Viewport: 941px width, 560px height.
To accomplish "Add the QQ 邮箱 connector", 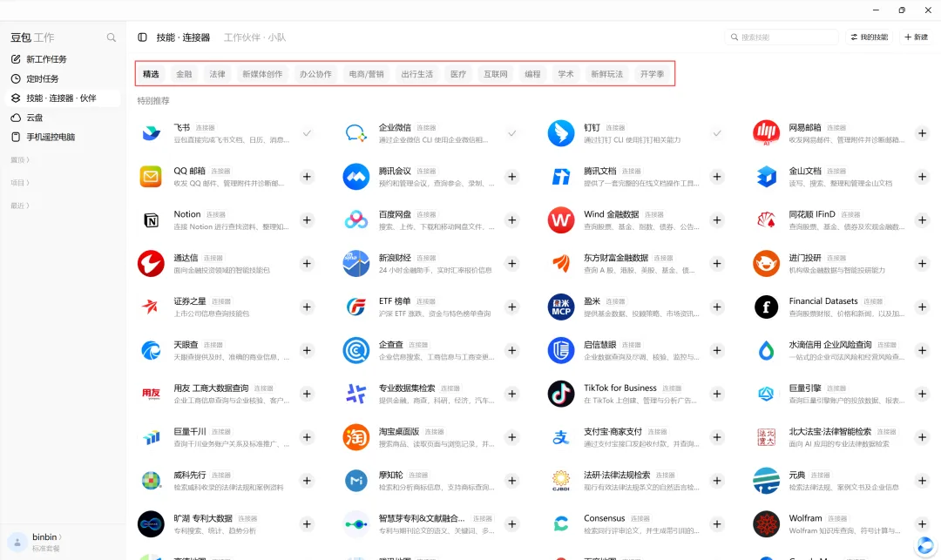I will pos(307,177).
